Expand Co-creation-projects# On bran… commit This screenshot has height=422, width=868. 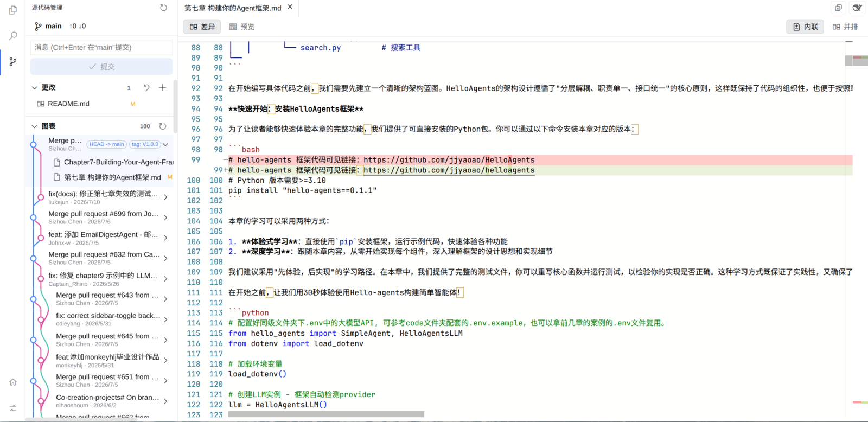(x=165, y=401)
